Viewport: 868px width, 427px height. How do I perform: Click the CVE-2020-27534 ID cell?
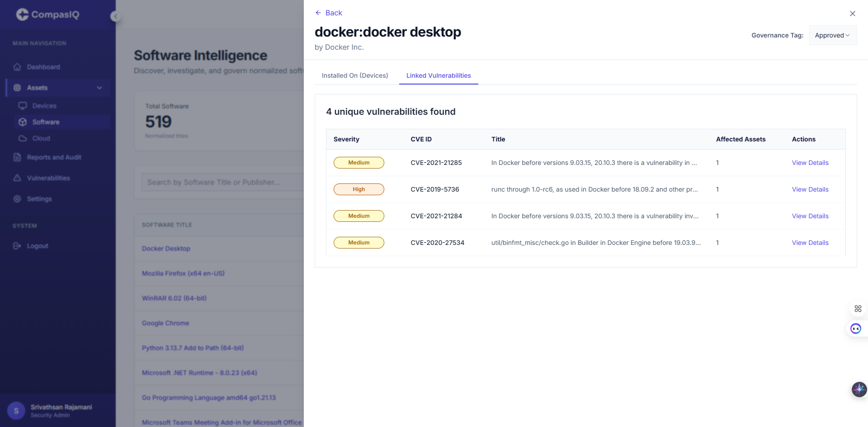(x=438, y=243)
